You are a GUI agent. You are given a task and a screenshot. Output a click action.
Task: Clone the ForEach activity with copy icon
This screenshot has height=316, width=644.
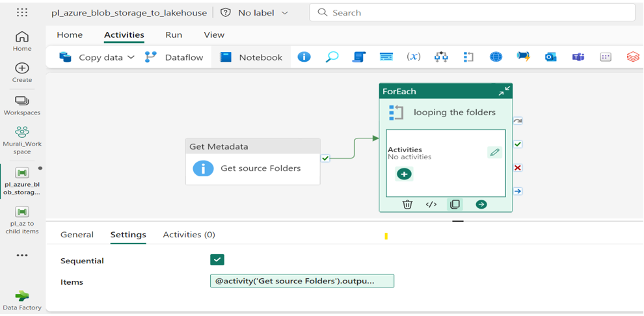click(x=455, y=204)
